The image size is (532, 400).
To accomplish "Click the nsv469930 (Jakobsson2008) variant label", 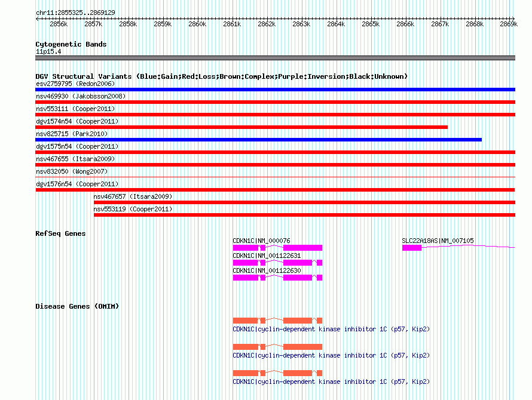I will tap(81, 96).
